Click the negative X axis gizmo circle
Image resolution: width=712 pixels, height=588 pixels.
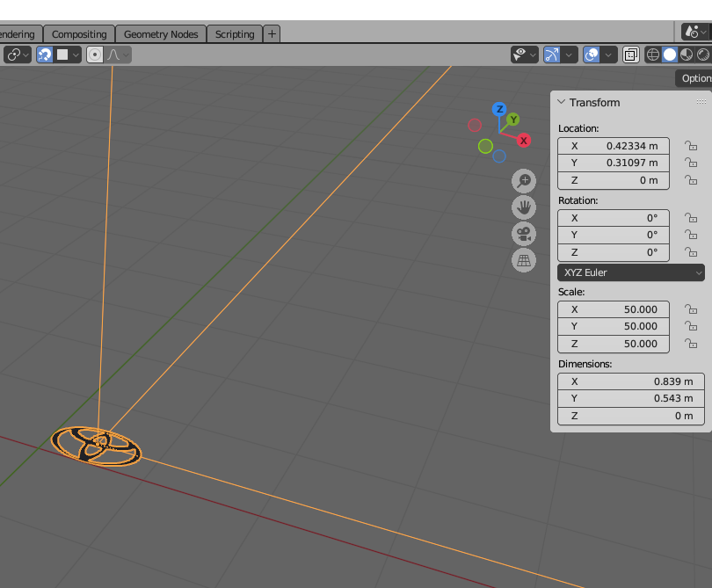click(475, 125)
